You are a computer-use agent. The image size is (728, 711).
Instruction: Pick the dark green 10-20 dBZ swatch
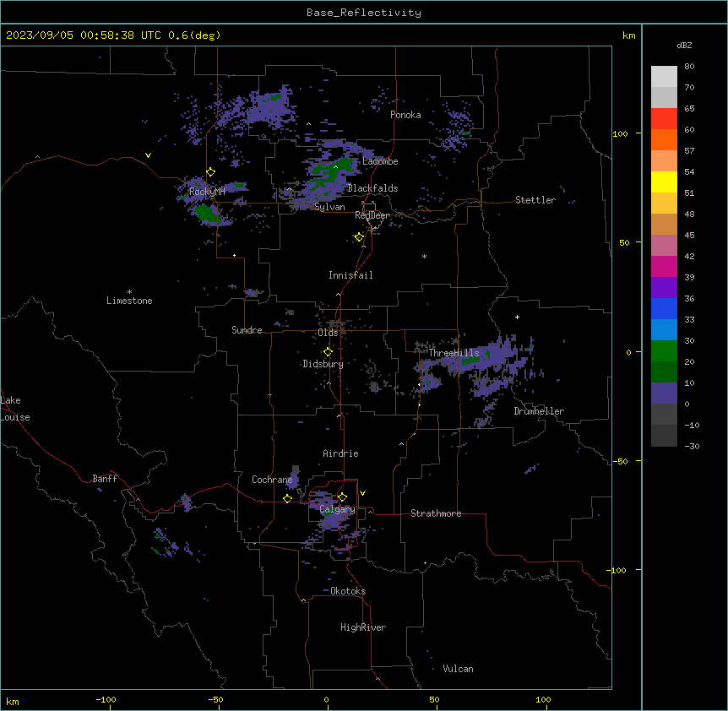tap(664, 372)
